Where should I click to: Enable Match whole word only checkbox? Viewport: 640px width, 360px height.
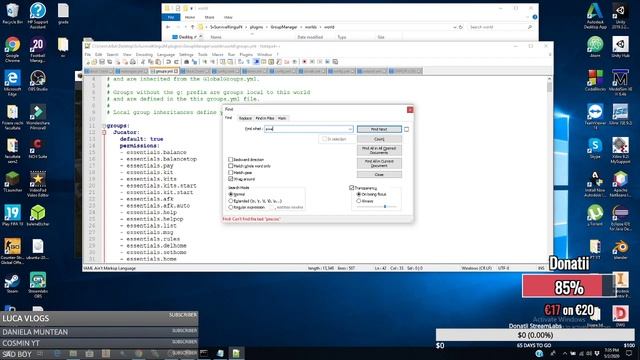[x=231, y=166]
